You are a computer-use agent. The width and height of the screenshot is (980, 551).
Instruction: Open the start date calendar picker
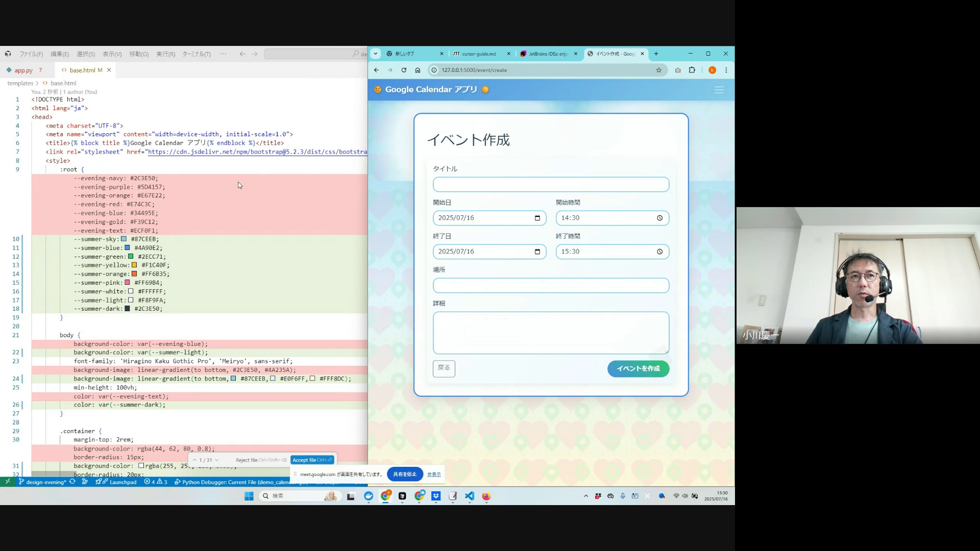(537, 218)
